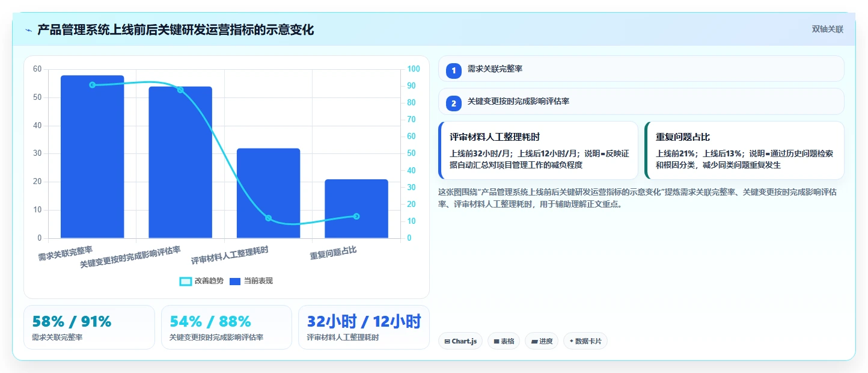Select list item 关键变更按时完成影响评估率 on right panel
The image size is (868, 373).
point(641,101)
